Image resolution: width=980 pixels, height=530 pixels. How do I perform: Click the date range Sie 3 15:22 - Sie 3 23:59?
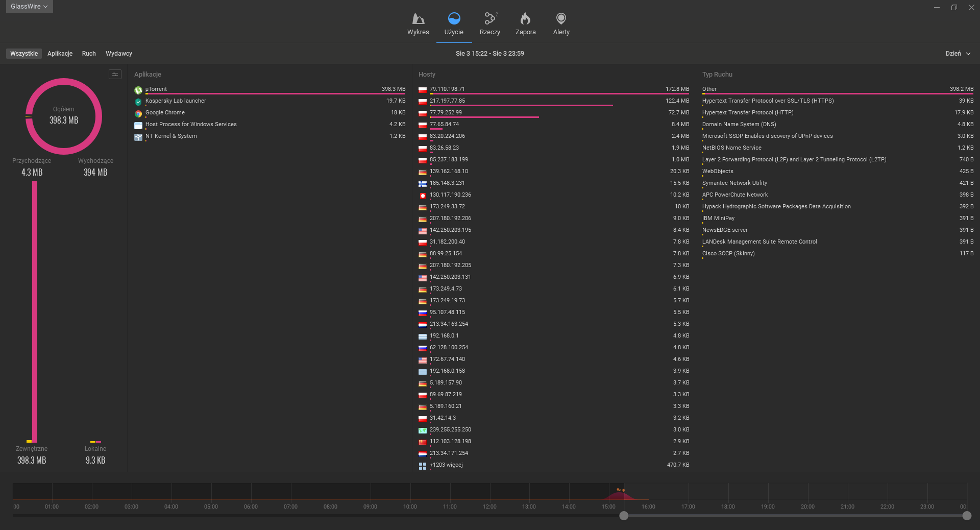[489, 54]
